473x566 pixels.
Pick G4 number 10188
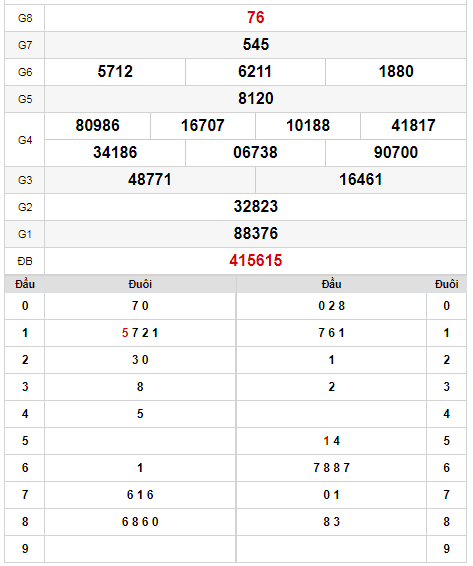click(308, 126)
